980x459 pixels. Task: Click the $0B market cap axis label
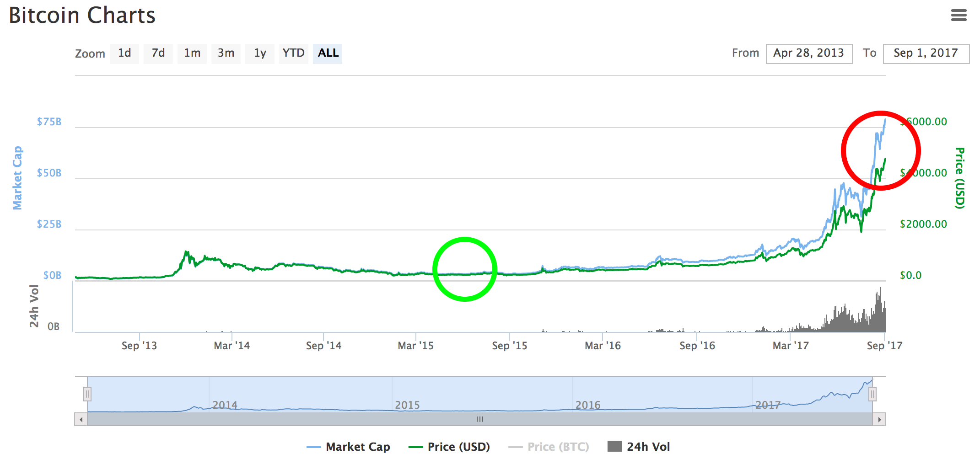coord(52,275)
